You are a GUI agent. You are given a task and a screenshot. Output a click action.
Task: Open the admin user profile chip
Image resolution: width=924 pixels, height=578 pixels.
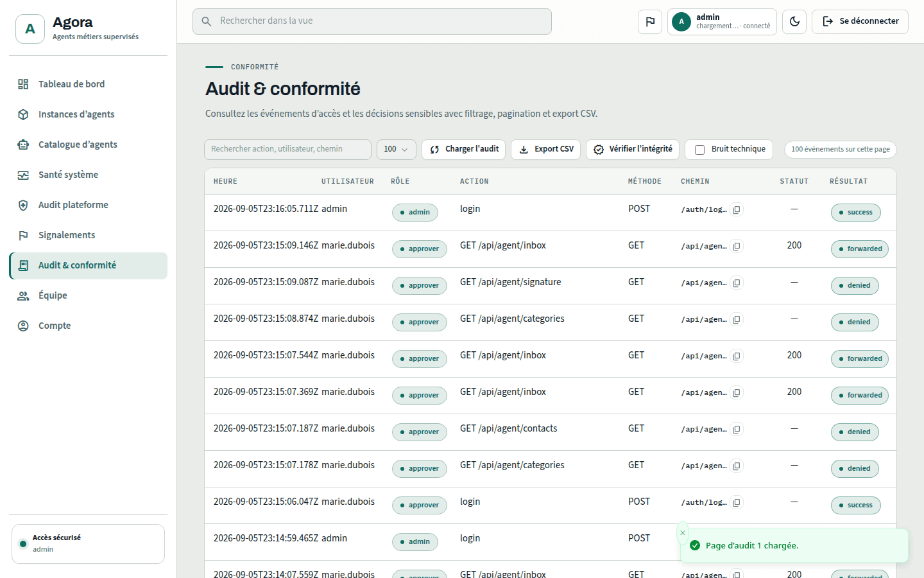click(722, 22)
